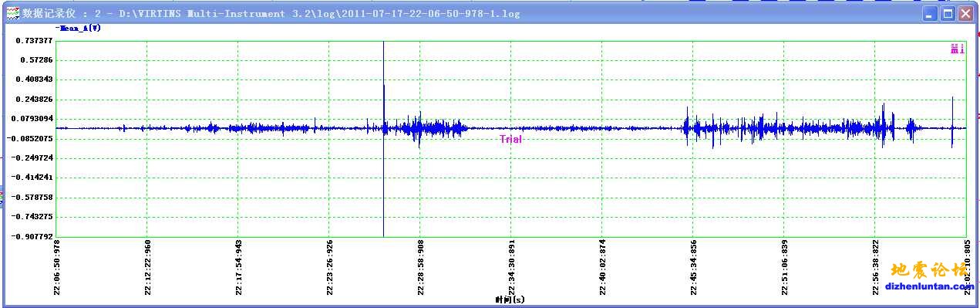Click the time label 22:28:58:908

[421, 267]
